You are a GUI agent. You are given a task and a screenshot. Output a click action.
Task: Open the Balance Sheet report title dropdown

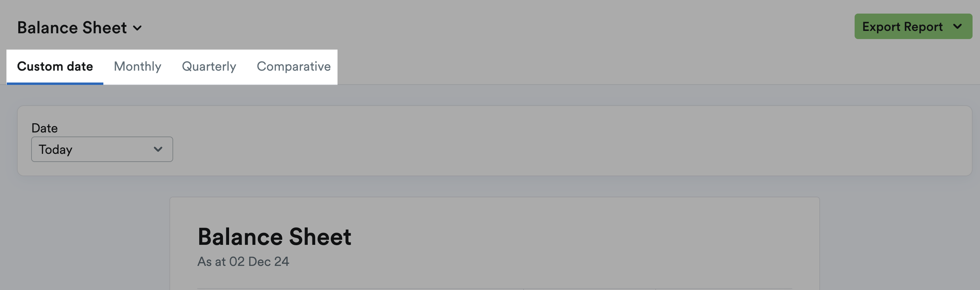(80, 28)
